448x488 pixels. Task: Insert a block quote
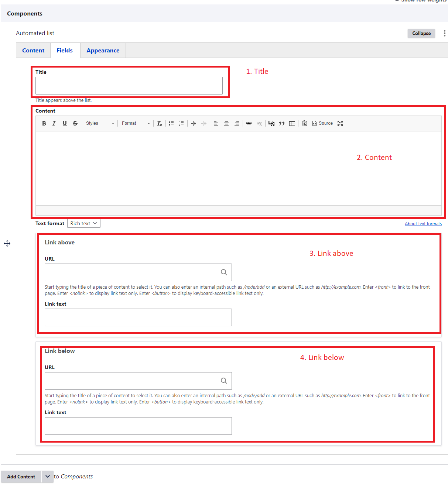coord(282,123)
